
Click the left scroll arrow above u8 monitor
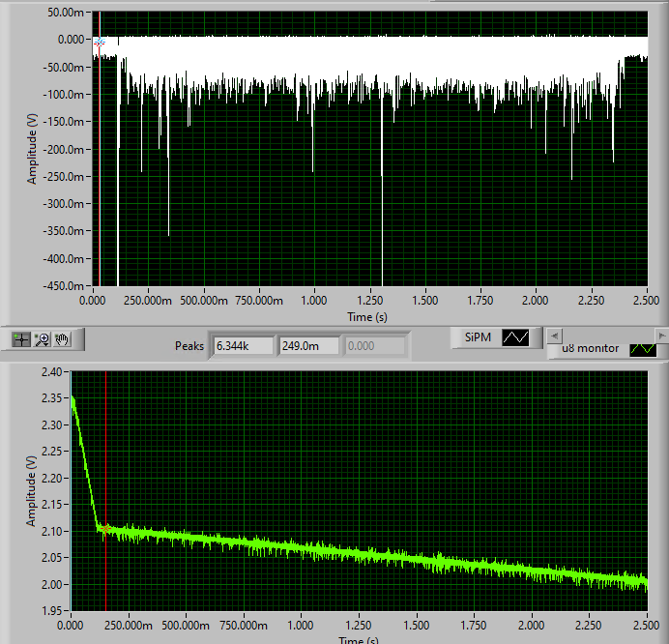555,336
